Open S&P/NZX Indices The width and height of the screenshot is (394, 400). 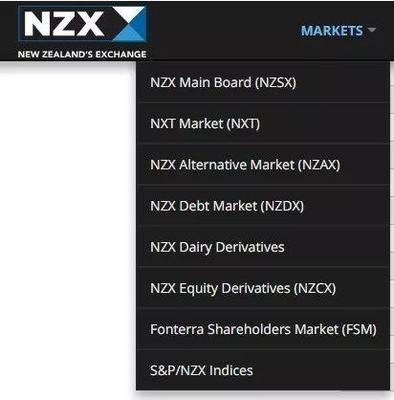263,370
